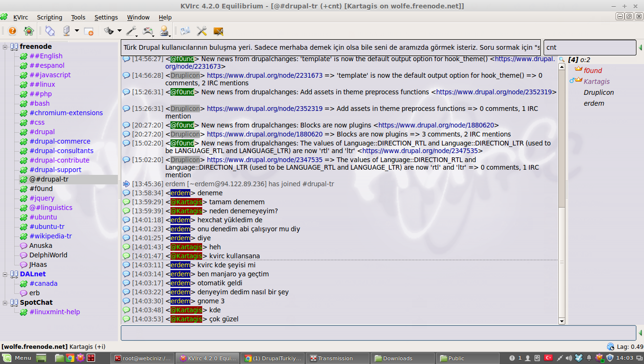Viewport: 644px width, 364px height.
Task: Click the Lag indicator icon
Action: point(610,346)
